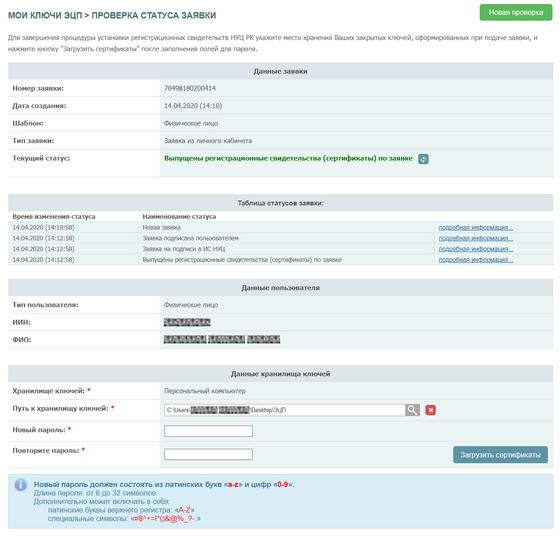
Task: Click the refresh icon beside current status
Action: click(x=423, y=159)
